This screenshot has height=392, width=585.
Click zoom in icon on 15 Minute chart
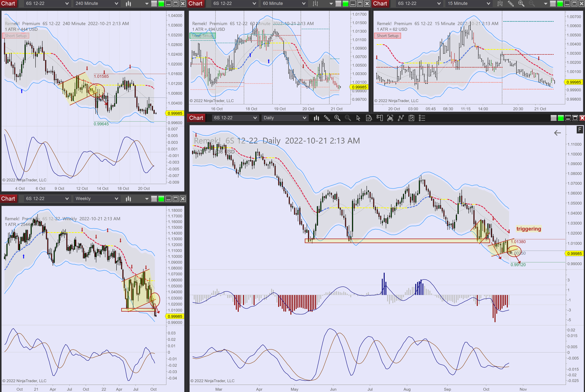pyautogui.click(x=521, y=4)
